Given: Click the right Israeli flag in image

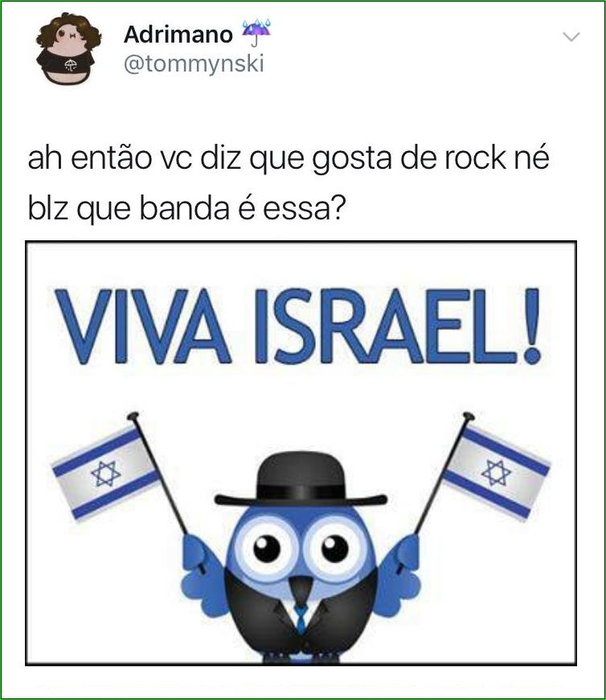Looking at the screenshot, I should 496,473.
